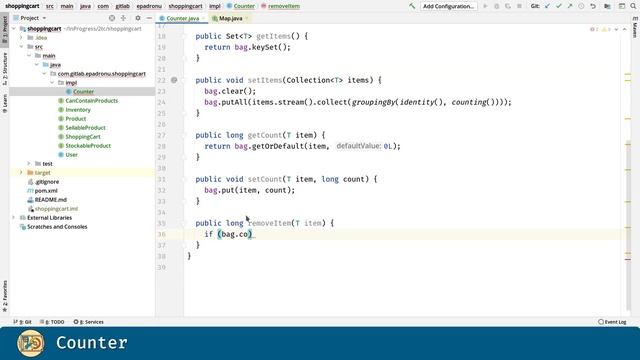This screenshot has height=360, width=640.
Task: Hide the Project panel with minus icon
Action: point(149,18)
